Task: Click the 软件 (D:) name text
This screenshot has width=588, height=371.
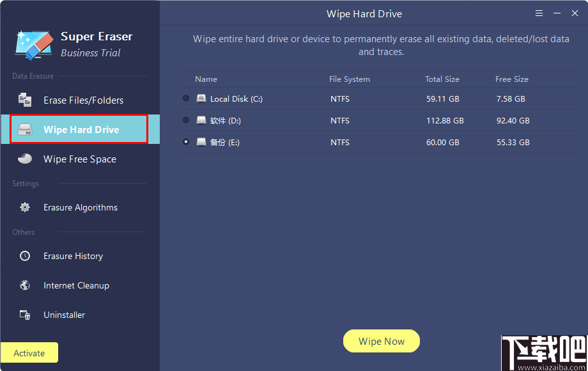Action: click(226, 121)
